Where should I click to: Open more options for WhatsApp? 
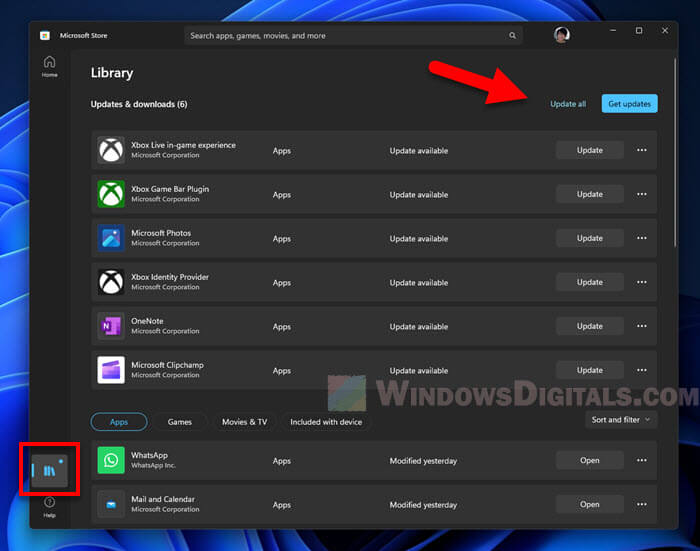click(x=642, y=460)
